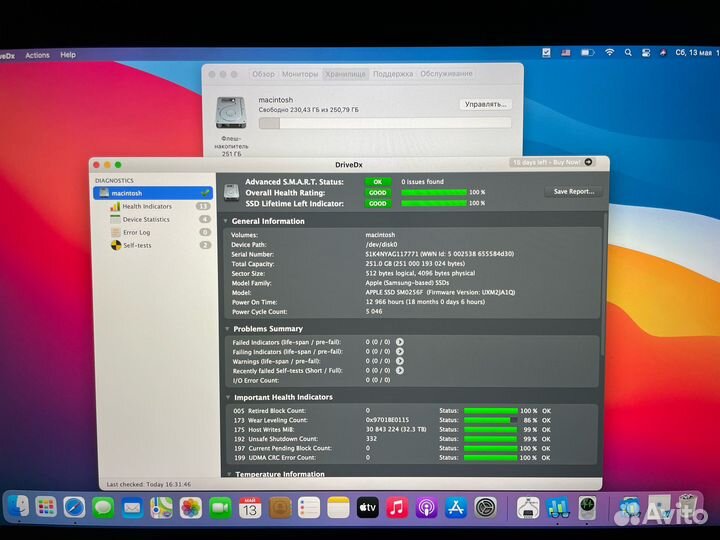Switch to the Обзор tab
The image size is (720, 540).
point(263,74)
